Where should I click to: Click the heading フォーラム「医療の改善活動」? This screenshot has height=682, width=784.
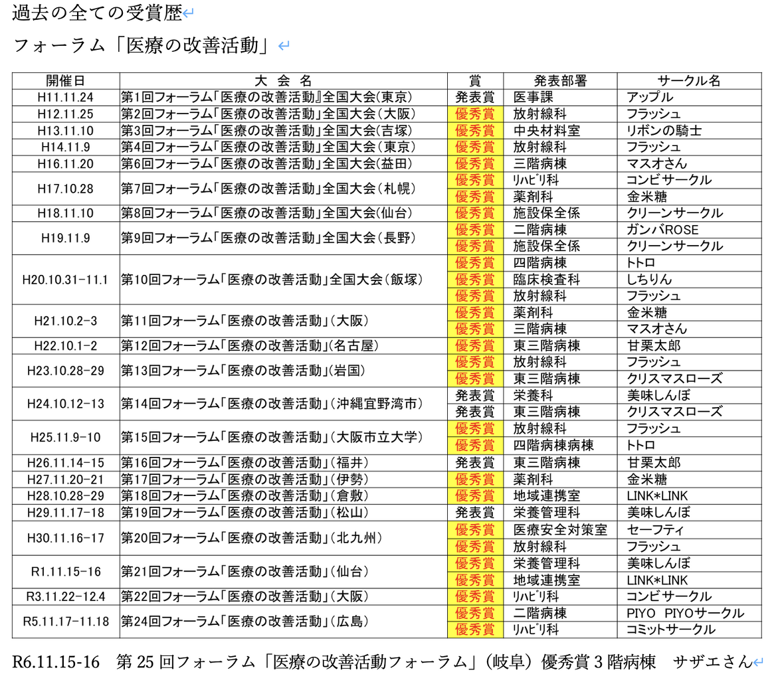144,46
